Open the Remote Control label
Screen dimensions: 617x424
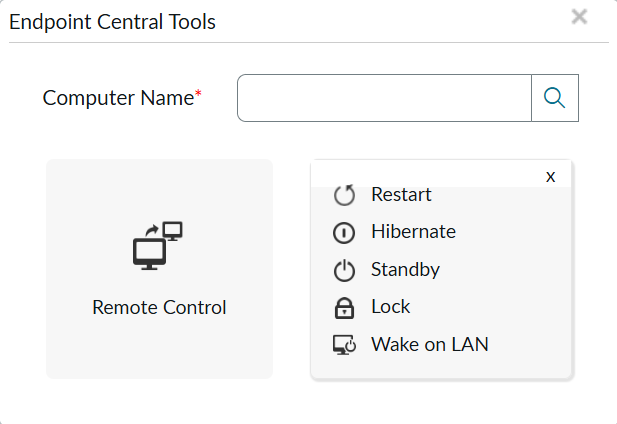(159, 308)
